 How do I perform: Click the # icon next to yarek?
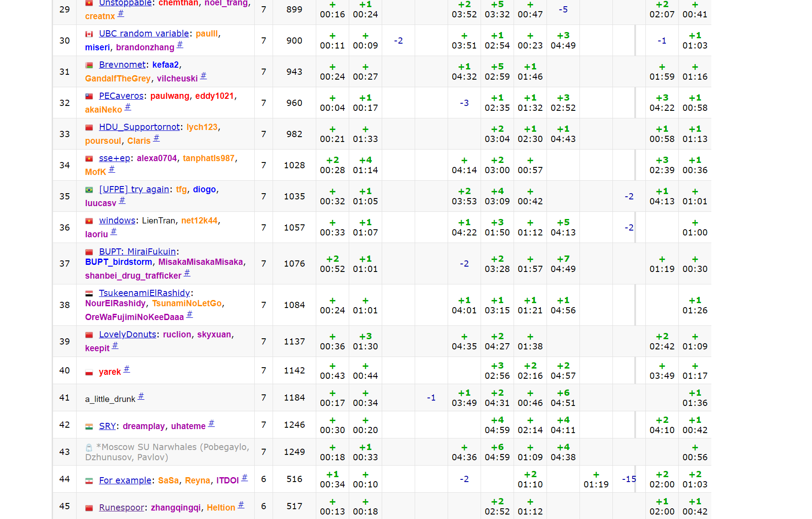[x=126, y=369]
